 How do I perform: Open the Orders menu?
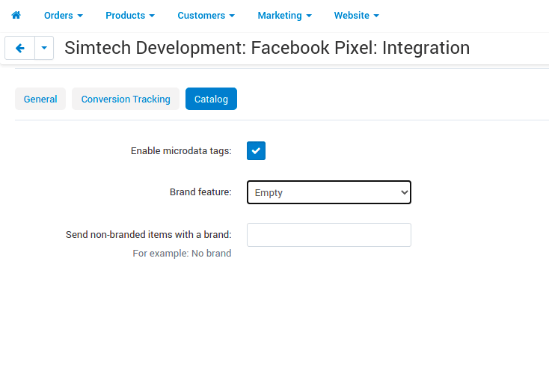[x=64, y=15]
